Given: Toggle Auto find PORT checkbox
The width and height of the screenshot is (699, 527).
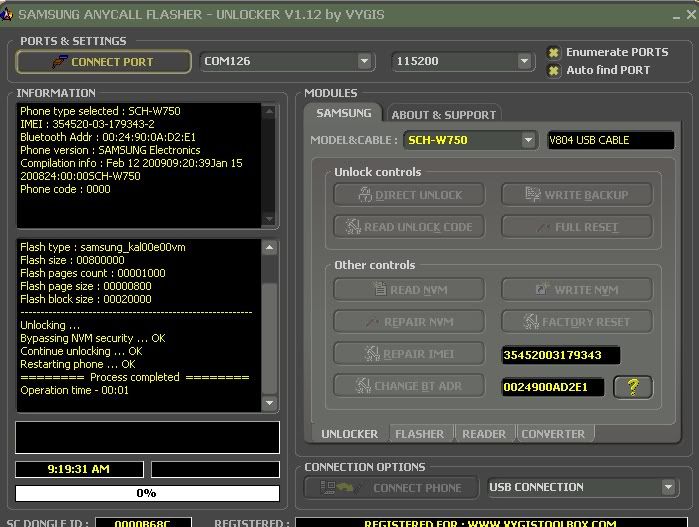Looking at the screenshot, I should pos(553,70).
